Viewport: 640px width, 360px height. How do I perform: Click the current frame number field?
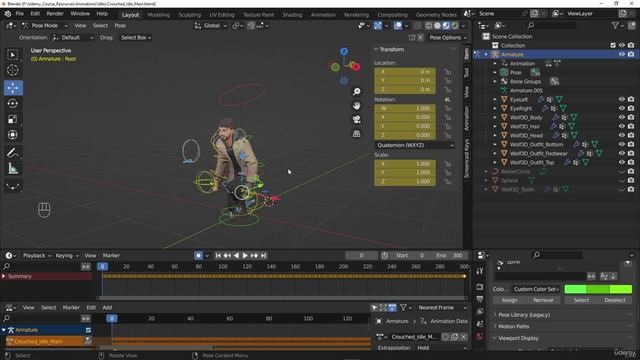pyautogui.click(x=361, y=256)
